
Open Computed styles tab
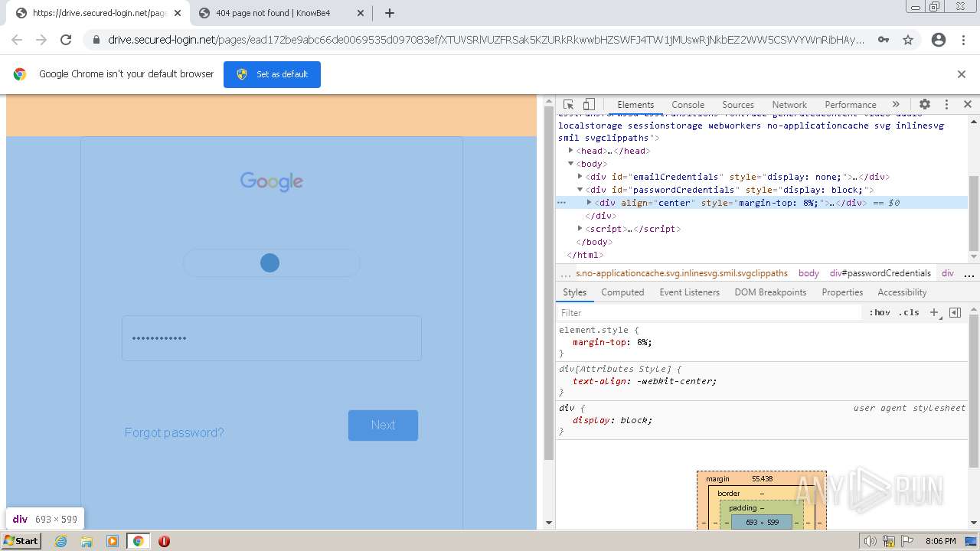(622, 292)
